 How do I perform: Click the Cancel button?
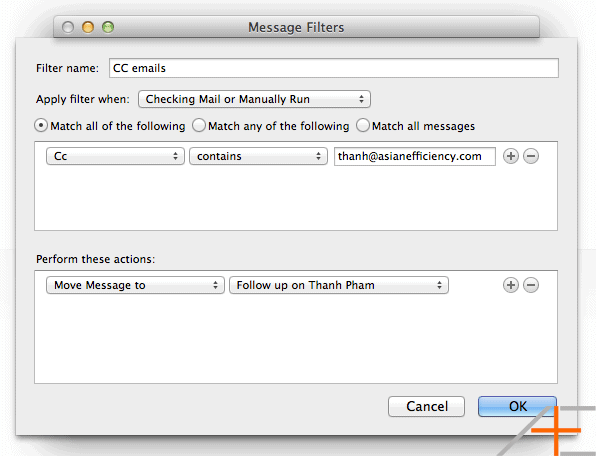tap(426, 407)
